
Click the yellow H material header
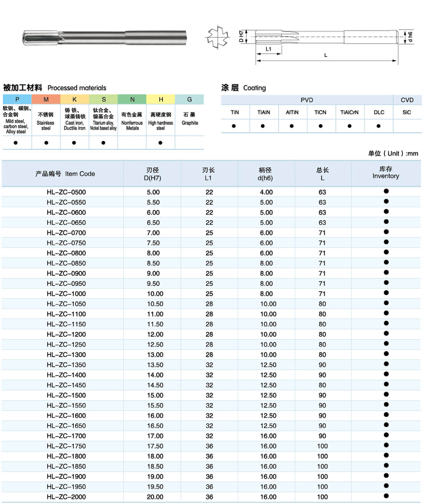(161, 99)
